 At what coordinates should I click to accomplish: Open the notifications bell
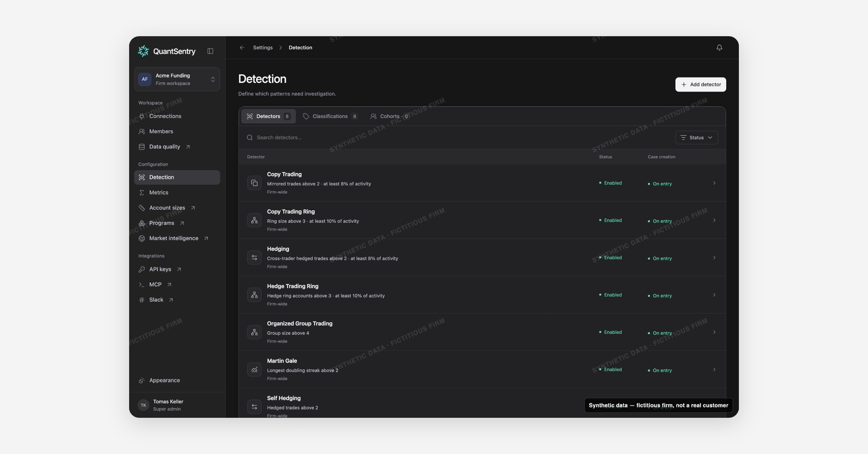coord(719,47)
